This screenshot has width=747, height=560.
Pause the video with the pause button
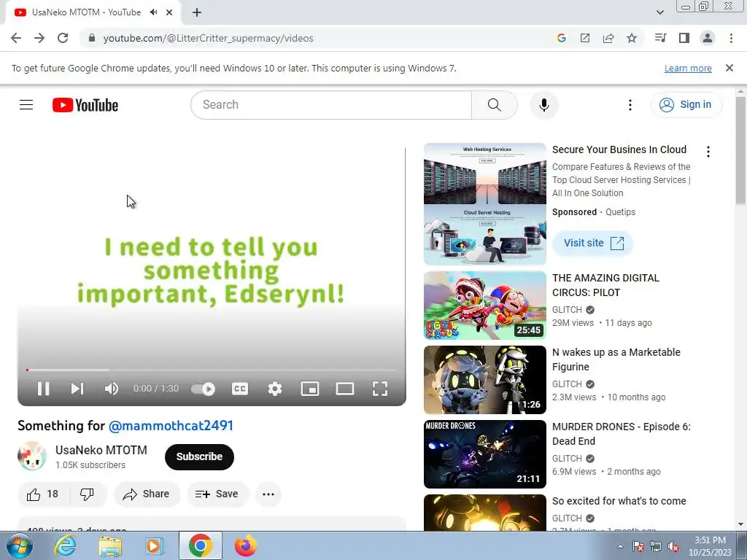[x=43, y=389]
